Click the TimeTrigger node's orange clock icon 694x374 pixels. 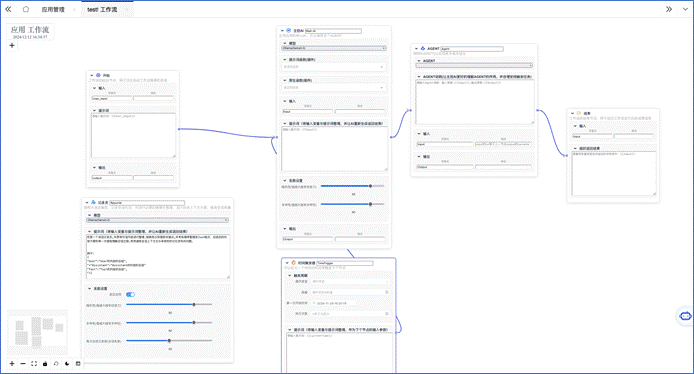pyautogui.click(x=293, y=263)
